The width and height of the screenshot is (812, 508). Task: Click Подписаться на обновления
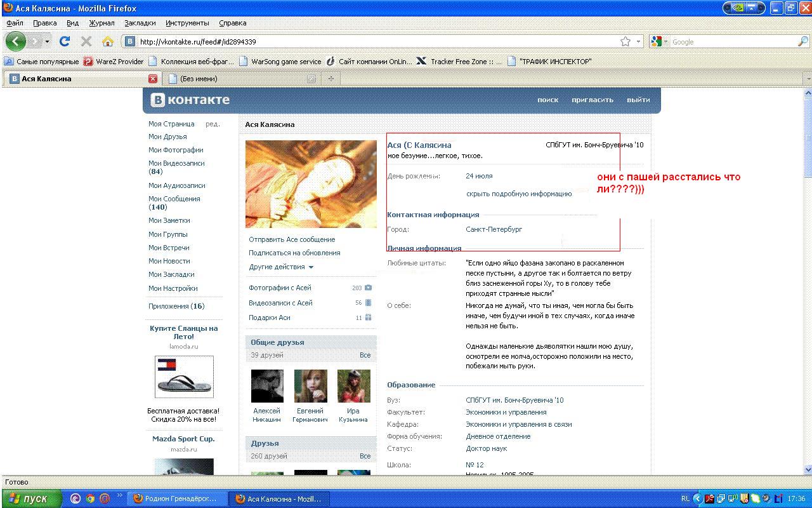294,253
